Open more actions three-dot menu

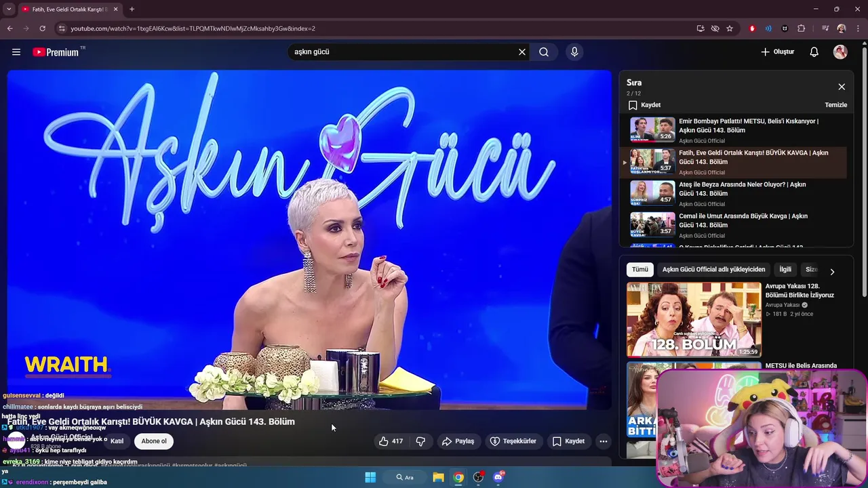click(604, 441)
